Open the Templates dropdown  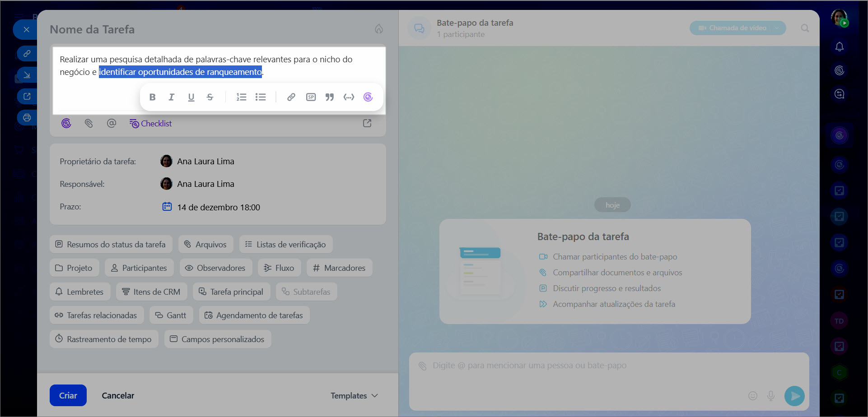(354, 395)
